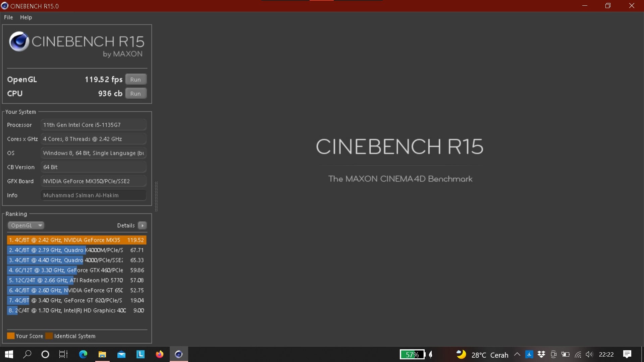
Task: Minimize the Cinebench window
Action: 585,6
